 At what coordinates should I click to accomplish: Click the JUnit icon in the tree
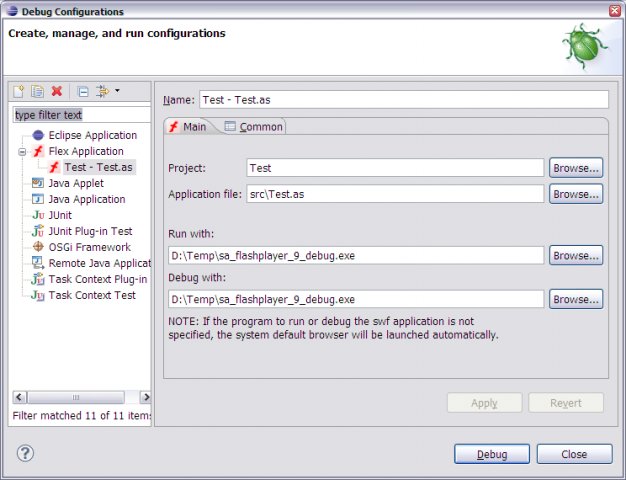tap(38, 215)
